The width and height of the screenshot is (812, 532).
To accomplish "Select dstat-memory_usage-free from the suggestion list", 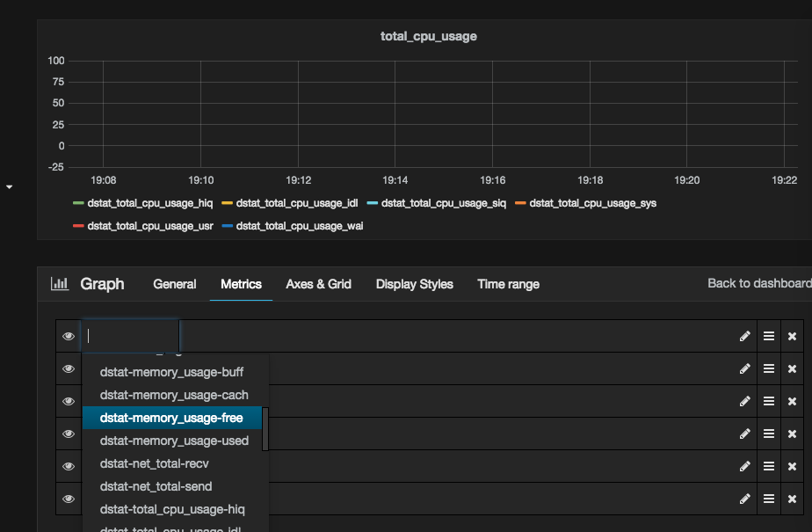I will click(x=172, y=418).
